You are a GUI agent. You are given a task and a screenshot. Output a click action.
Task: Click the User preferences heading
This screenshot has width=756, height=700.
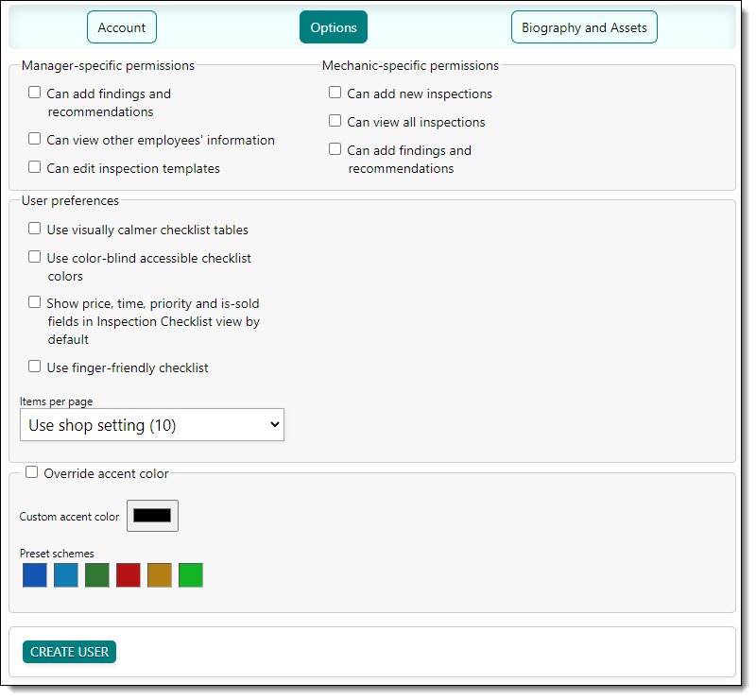pyautogui.click(x=70, y=200)
